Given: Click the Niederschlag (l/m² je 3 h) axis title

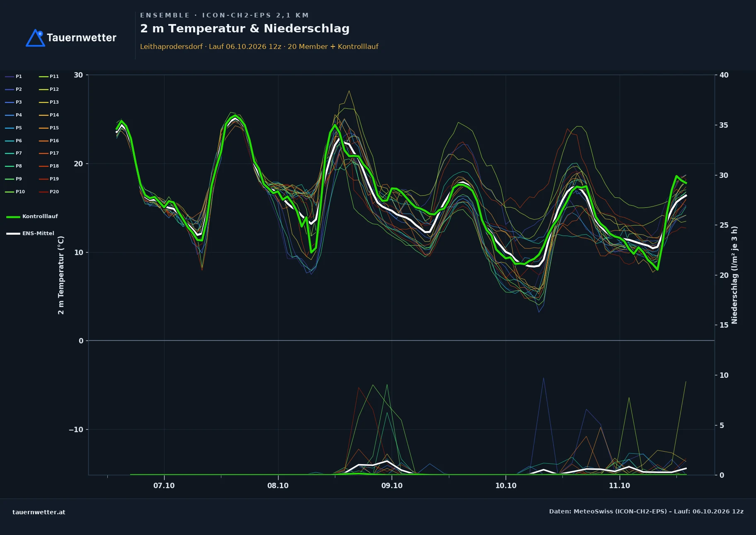Looking at the screenshot, I should point(734,275).
